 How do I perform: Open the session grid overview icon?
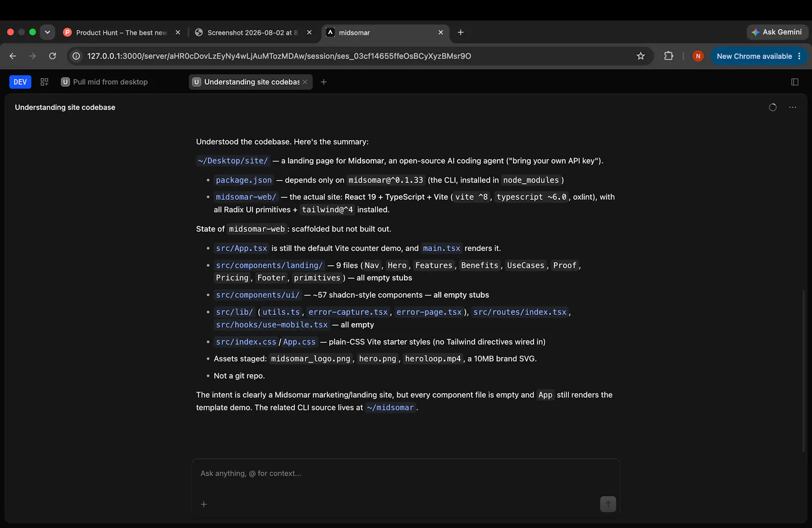click(45, 82)
